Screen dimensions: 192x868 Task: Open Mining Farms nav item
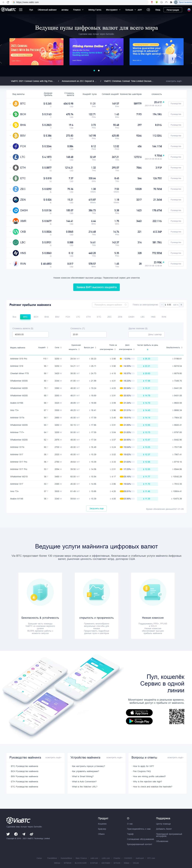[x=95, y=10]
